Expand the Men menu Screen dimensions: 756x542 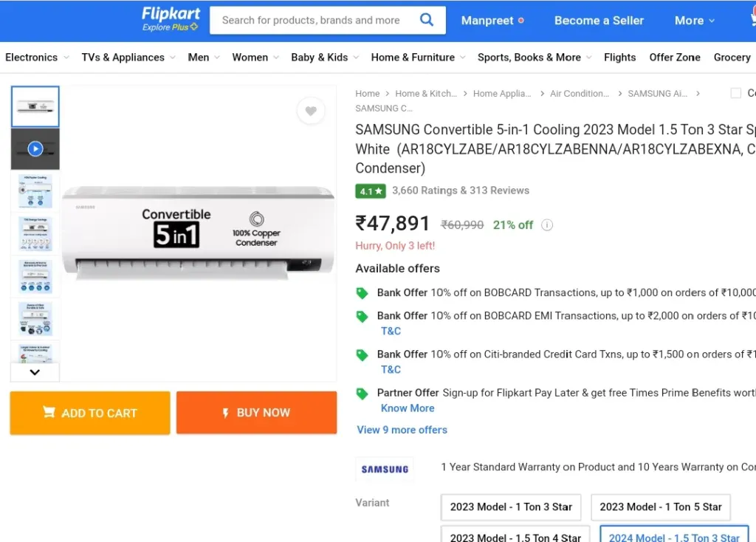tap(204, 58)
